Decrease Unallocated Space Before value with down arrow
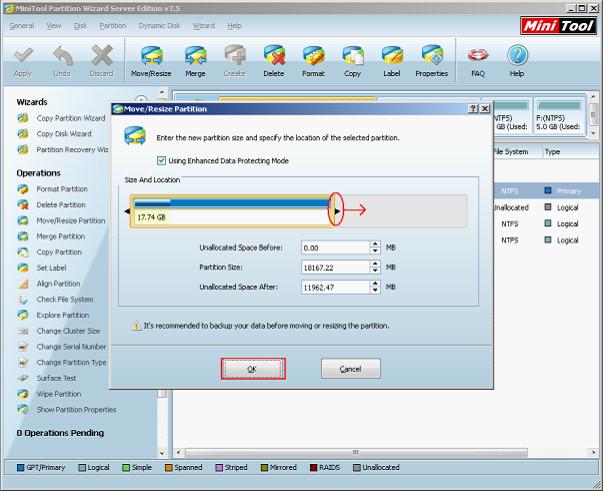 tap(375, 251)
